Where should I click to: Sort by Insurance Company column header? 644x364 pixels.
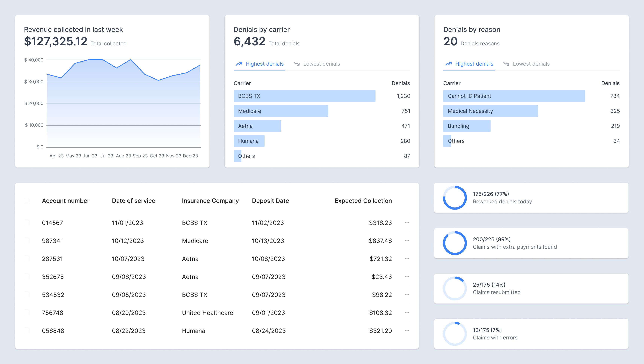[x=210, y=201]
